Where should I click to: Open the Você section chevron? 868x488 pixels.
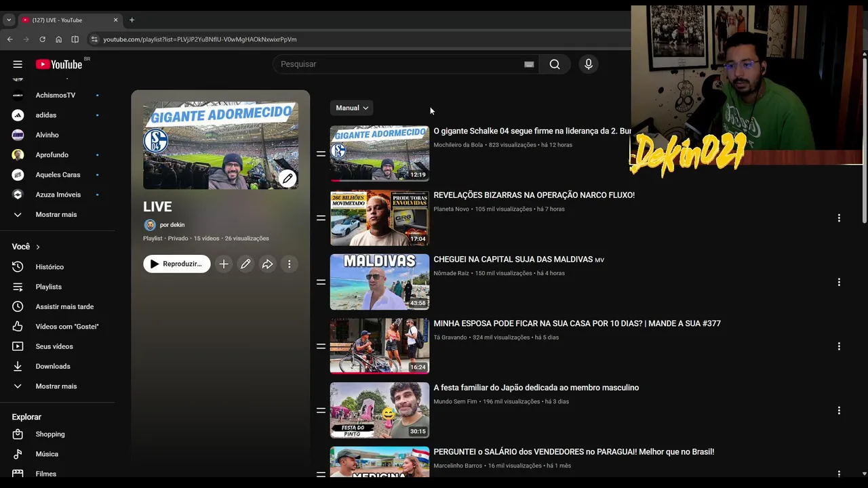pos(38,247)
